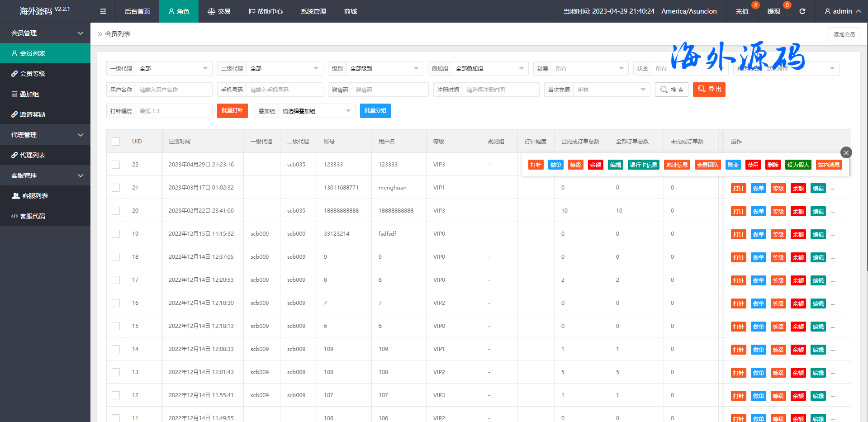868x422 pixels.
Task: Click the 添加会员 button
Action: pyautogui.click(x=844, y=34)
